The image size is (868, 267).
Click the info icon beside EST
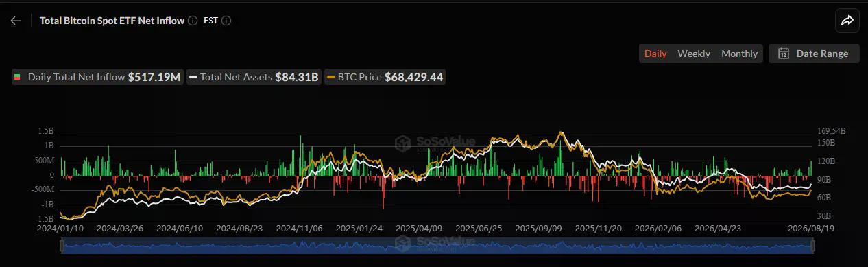click(x=226, y=21)
